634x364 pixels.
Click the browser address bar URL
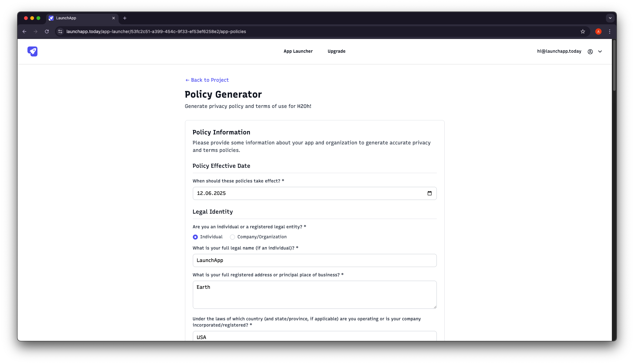pos(156,32)
